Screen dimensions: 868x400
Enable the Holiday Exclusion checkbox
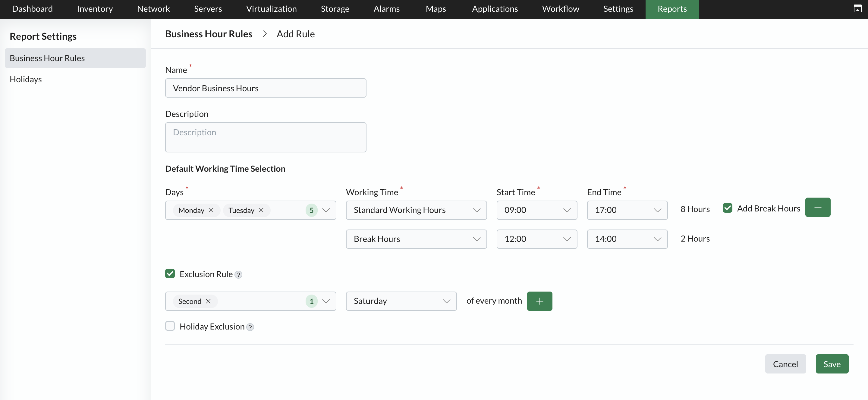(170, 326)
